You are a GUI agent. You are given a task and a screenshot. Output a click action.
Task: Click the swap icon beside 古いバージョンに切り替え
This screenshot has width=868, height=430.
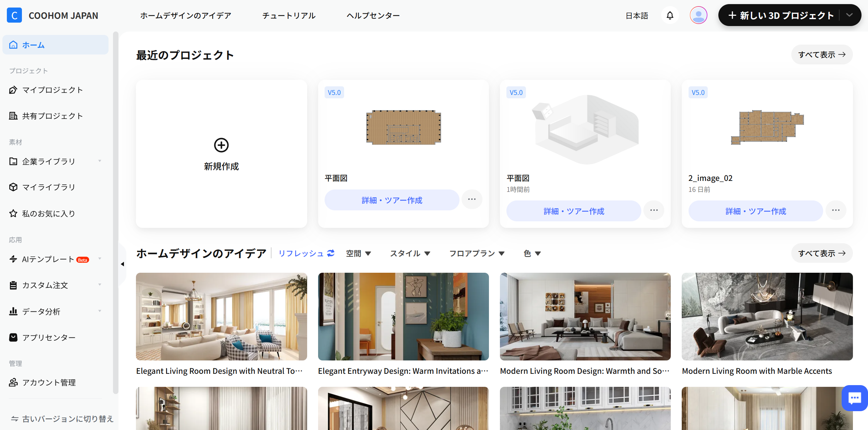(x=14, y=419)
